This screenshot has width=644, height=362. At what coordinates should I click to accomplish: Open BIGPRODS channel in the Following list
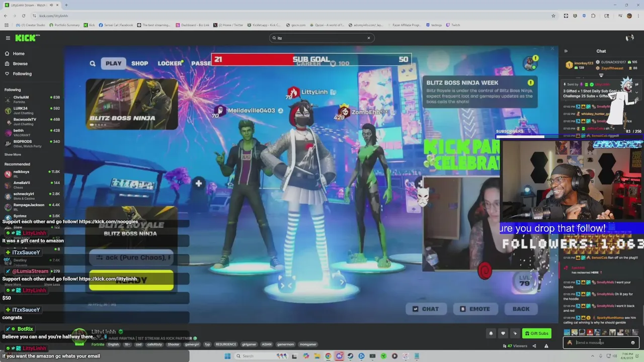[x=32, y=143]
